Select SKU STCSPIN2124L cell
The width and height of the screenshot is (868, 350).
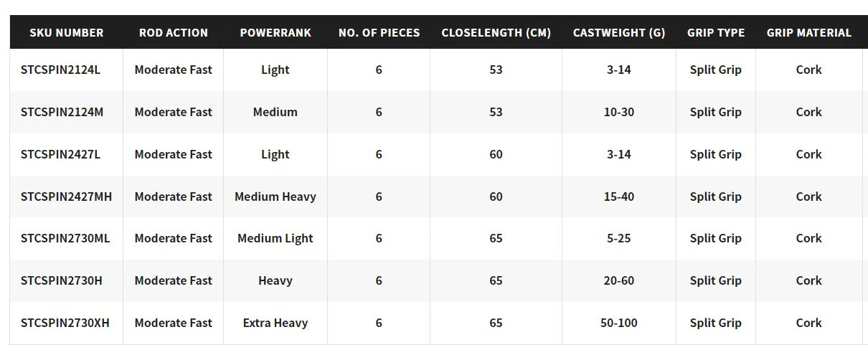click(67, 70)
